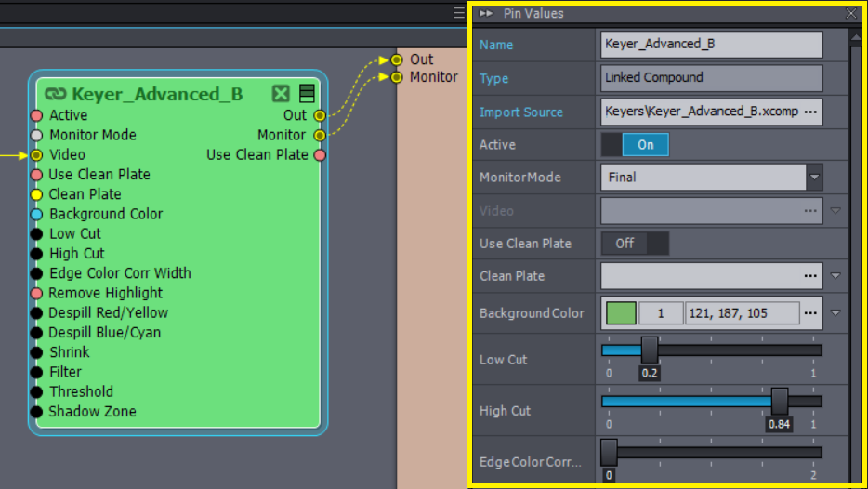Click the yellow Clean Plate input pin
This screenshot has width=868, height=489.
coord(36,194)
